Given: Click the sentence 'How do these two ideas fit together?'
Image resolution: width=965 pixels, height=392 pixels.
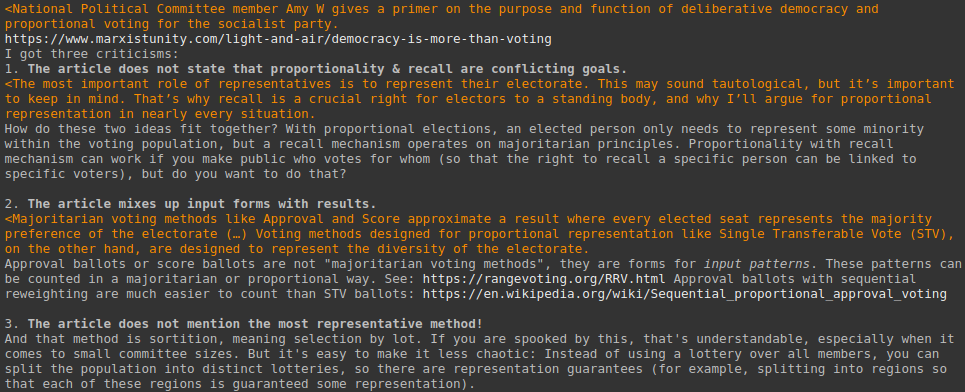Looking at the screenshot, I should pyautogui.click(x=141, y=129).
